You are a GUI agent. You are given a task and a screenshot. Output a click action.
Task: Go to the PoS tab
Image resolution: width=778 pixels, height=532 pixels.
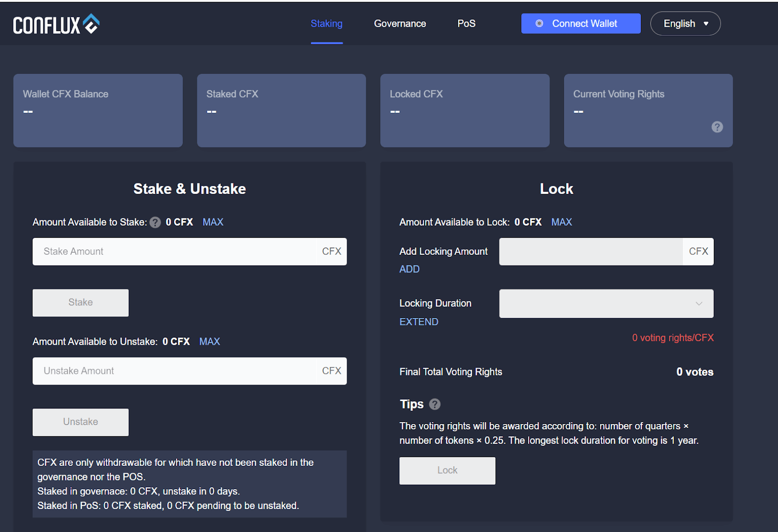466,23
